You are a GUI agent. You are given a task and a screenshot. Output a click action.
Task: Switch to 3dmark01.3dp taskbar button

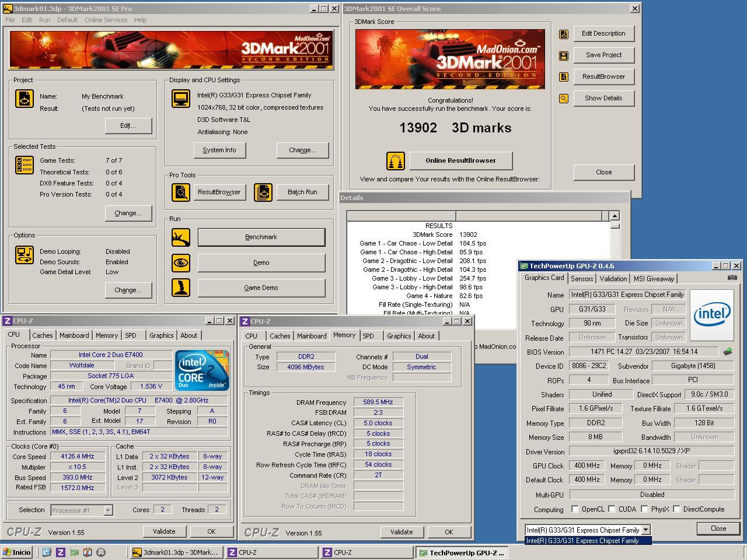point(176,552)
